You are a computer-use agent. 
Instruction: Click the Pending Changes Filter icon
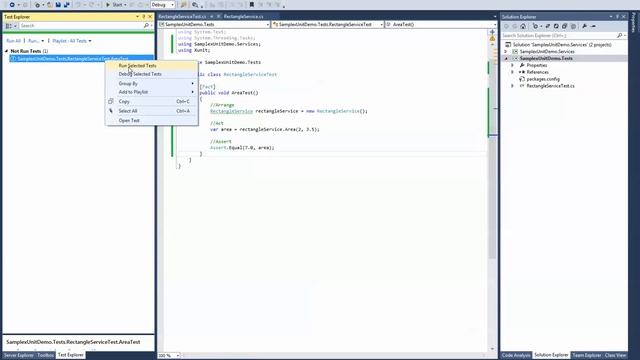coord(537,26)
